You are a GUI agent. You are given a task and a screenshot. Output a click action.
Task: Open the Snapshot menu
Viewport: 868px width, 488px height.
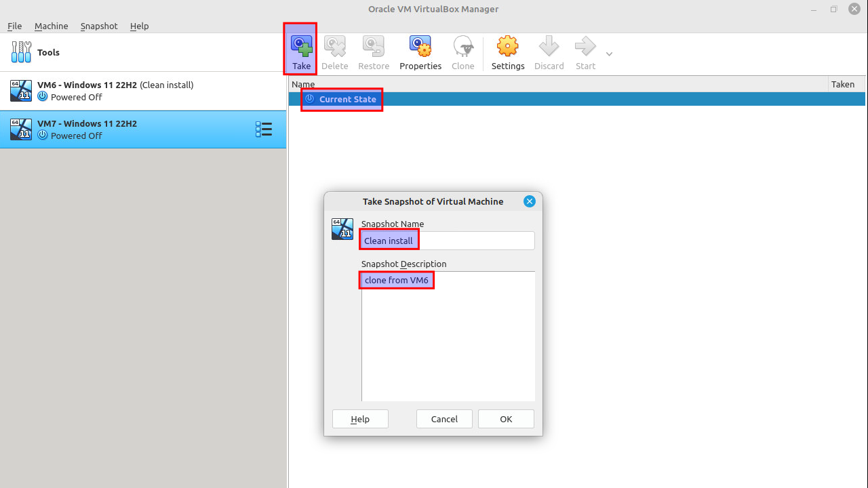click(x=99, y=26)
